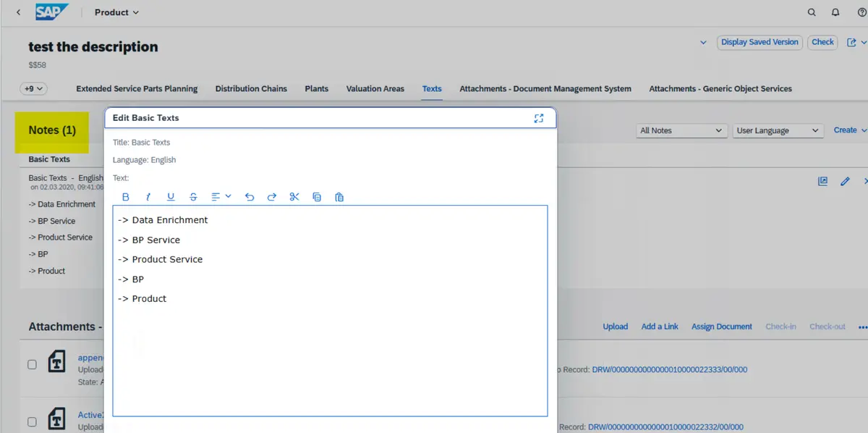Screen dimensions: 868x433
Task: Tick checkbox of first attachment row
Action: [32, 365]
